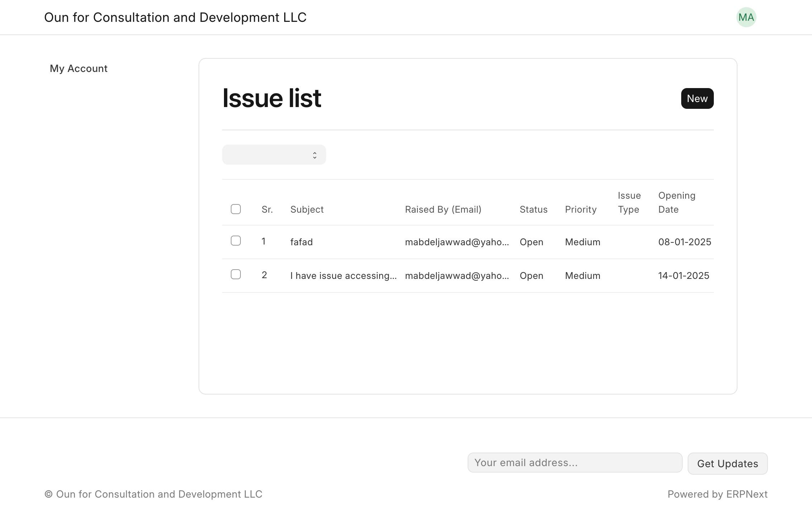Click the MA user avatar icon

(746, 17)
